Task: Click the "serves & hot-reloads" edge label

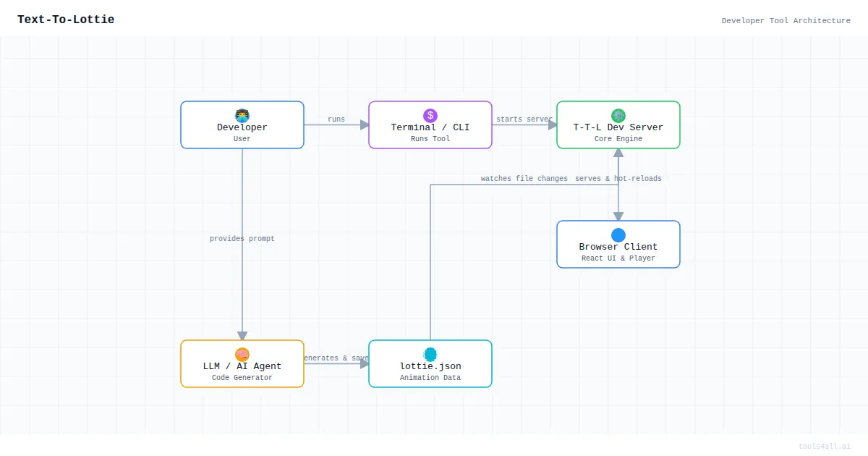Action: point(618,179)
